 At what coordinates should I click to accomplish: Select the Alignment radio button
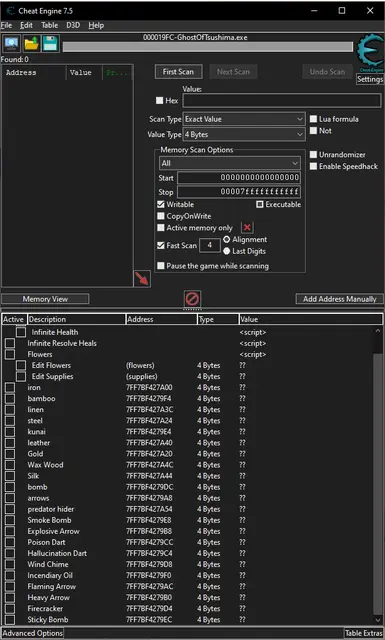(227, 240)
